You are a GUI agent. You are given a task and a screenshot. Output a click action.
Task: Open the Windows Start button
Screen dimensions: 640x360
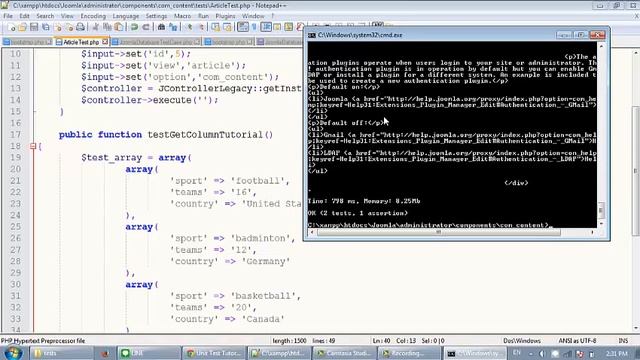click(x=12, y=353)
